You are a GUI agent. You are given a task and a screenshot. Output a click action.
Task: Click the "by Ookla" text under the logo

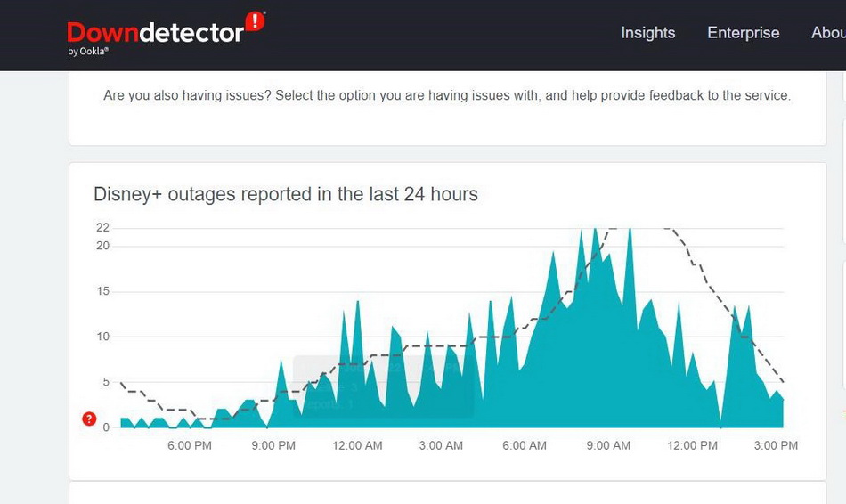(88, 52)
